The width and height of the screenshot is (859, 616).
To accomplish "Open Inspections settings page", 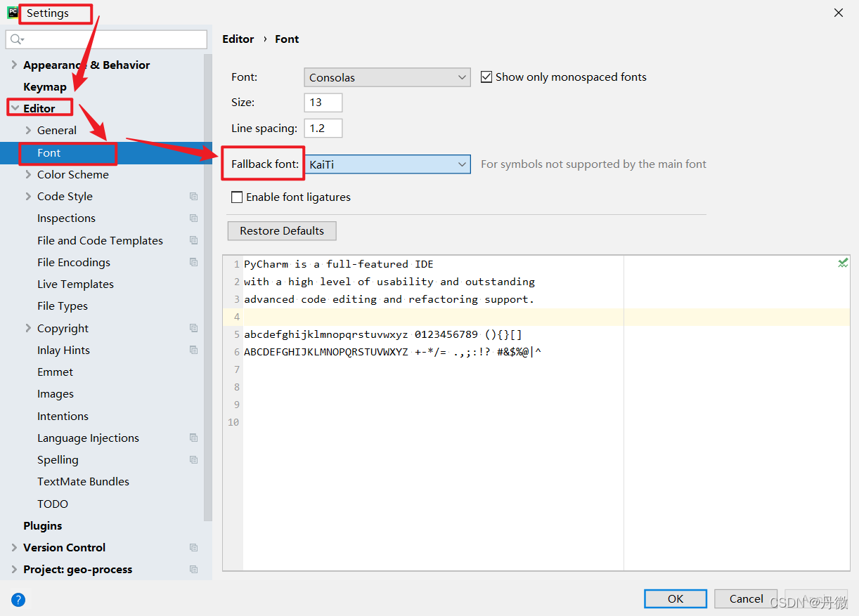I will click(66, 218).
